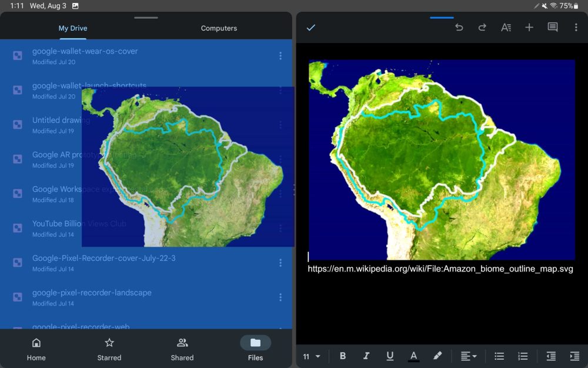Open the text alignment dropdown

[468, 356]
